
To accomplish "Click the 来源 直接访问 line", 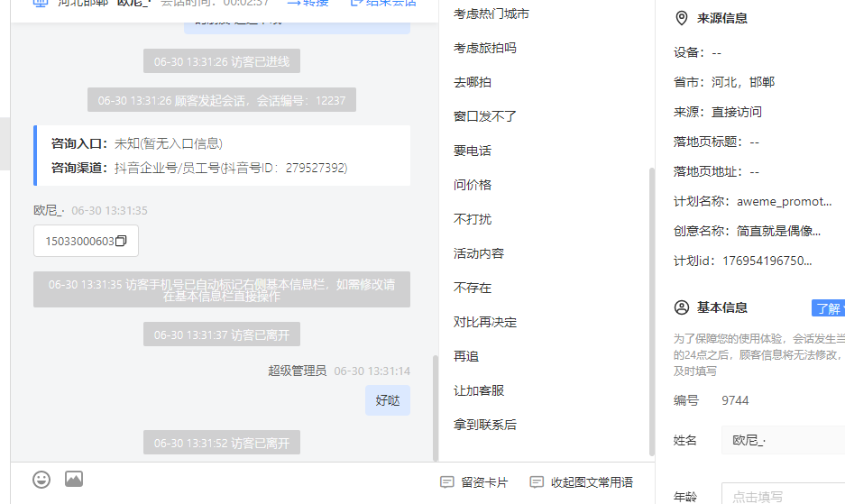I will point(717,112).
